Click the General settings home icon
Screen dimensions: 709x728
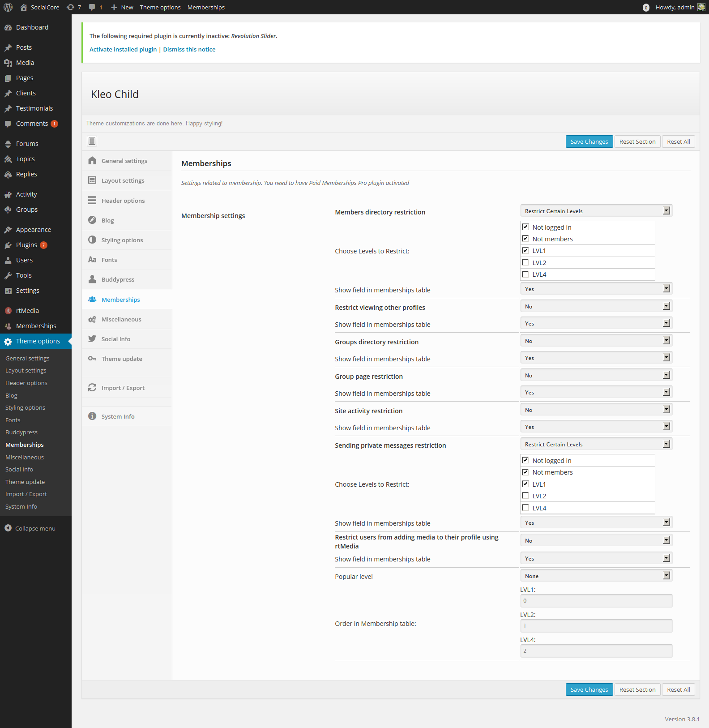click(92, 161)
